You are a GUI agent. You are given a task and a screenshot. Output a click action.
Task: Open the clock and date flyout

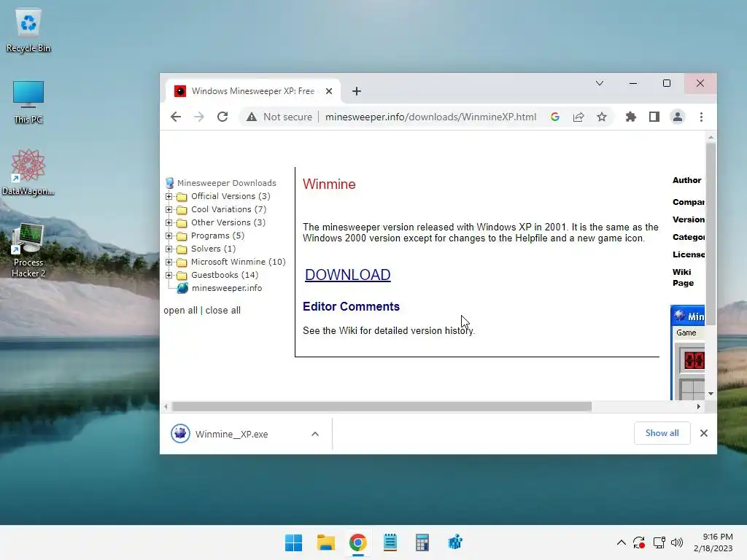(x=713, y=542)
